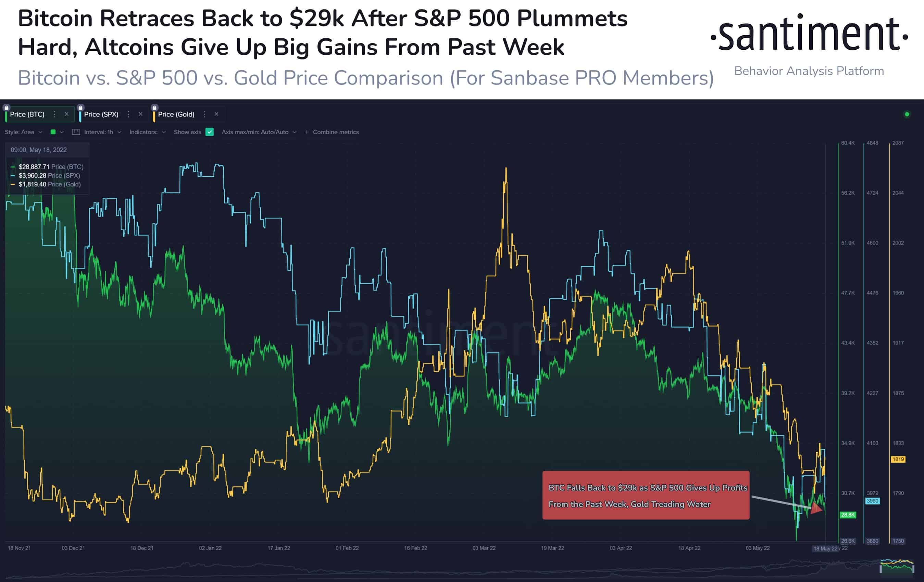Toggle the Show axis checkbox
924x582 pixels.
click(210, 132)
